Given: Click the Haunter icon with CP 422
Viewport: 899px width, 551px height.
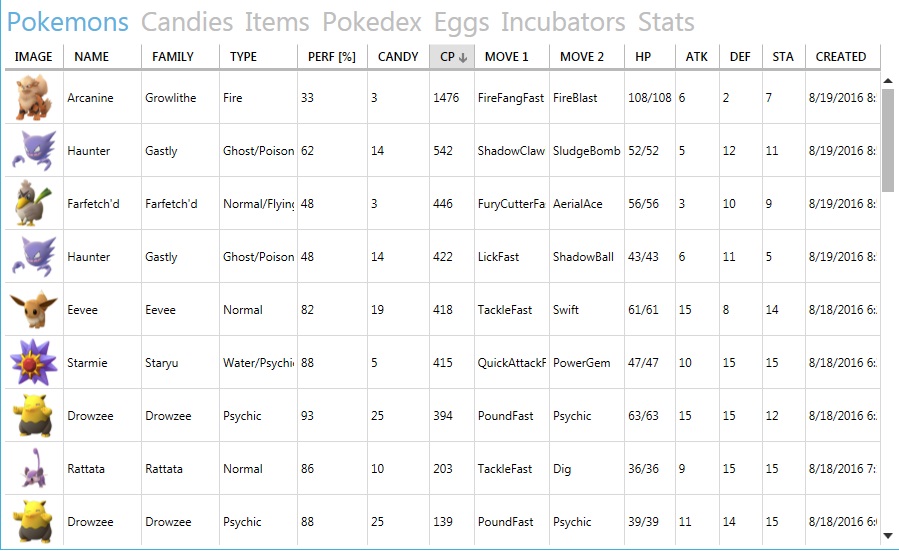Looking at the screenshot, I should [x=34, y=257].
